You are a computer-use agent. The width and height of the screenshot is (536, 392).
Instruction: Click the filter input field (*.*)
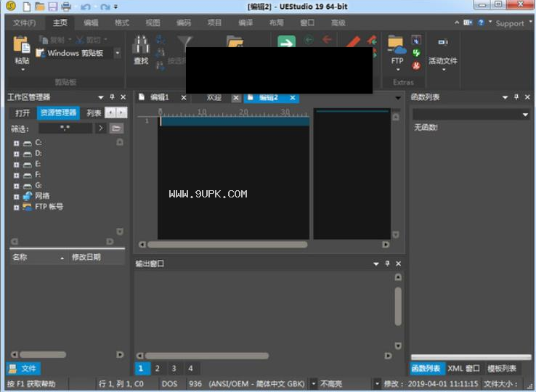click(x=65, y=128)
